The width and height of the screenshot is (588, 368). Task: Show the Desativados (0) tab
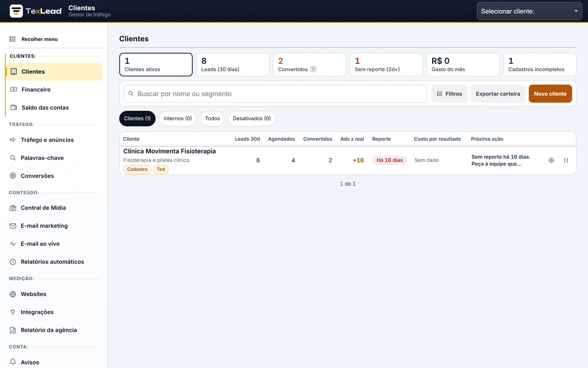coord(252,119)
